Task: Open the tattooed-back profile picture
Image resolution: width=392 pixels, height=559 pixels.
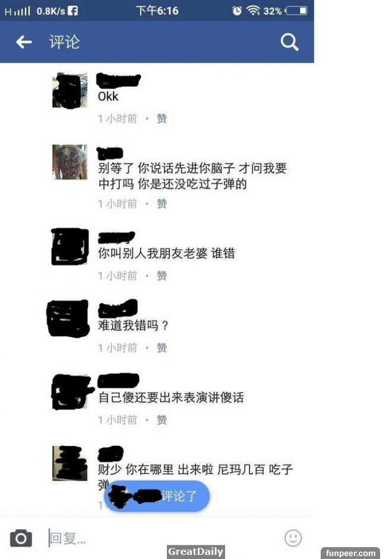Action: pyautogui.click(x=69, y=162)
